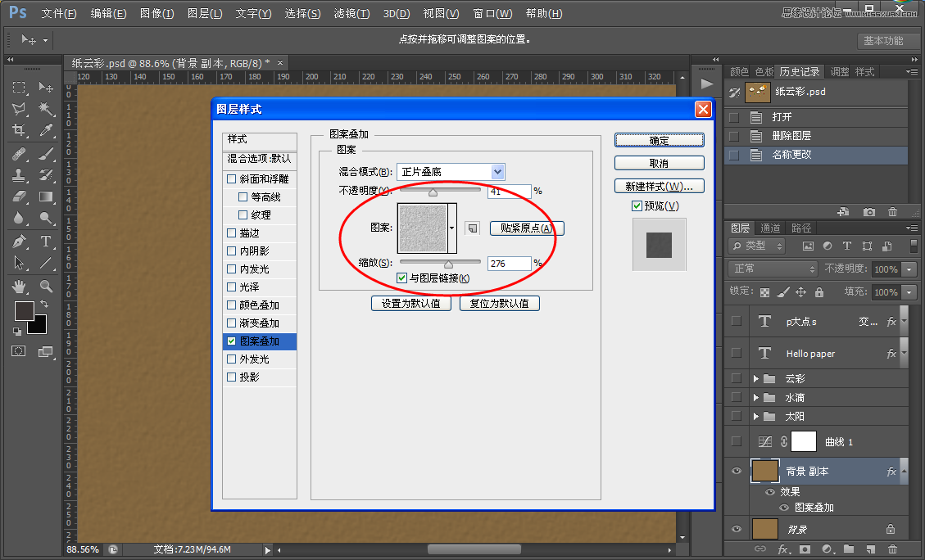
Task: Select the Clone Stamp tool
Action: (19, 175)
